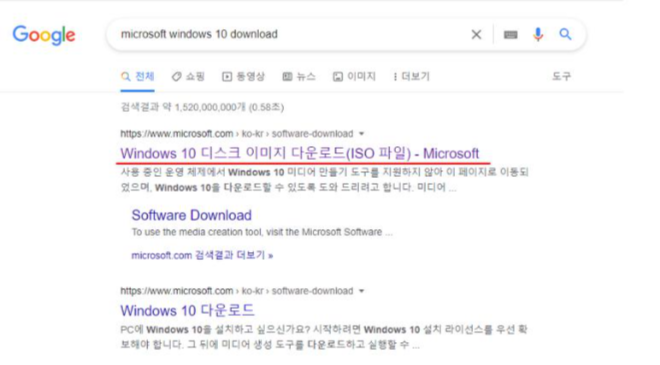Clear the search box with the X icon
Screen dimensions: 660x365
click(x=476, y=35)
